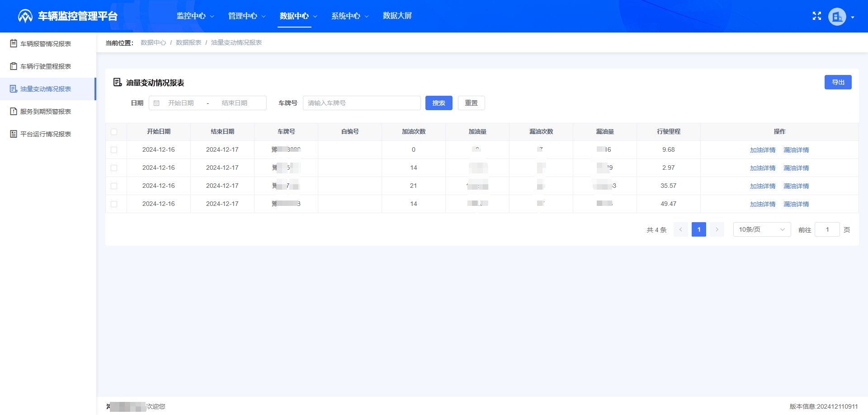Image resolution: width=868 pixels, height=415 pixels.
Task: Click the 服务到期预警报表 sidebar icon
Action: click(x=14, y=112)
